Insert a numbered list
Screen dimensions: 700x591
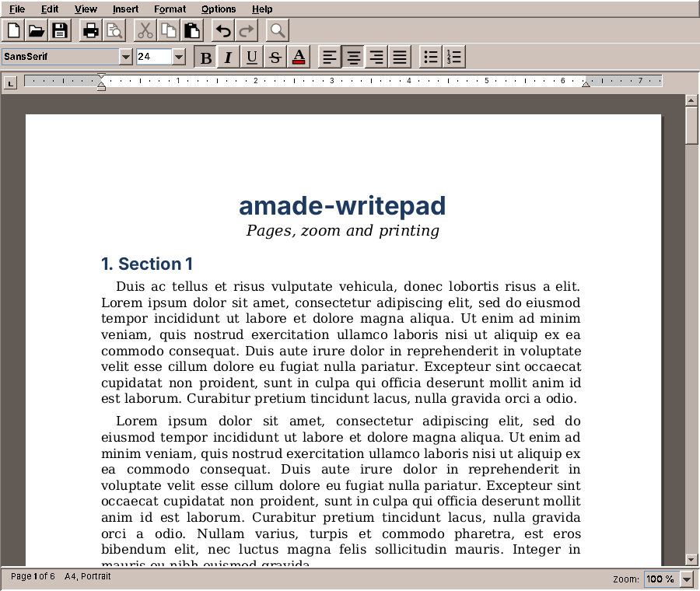(454, 57)
